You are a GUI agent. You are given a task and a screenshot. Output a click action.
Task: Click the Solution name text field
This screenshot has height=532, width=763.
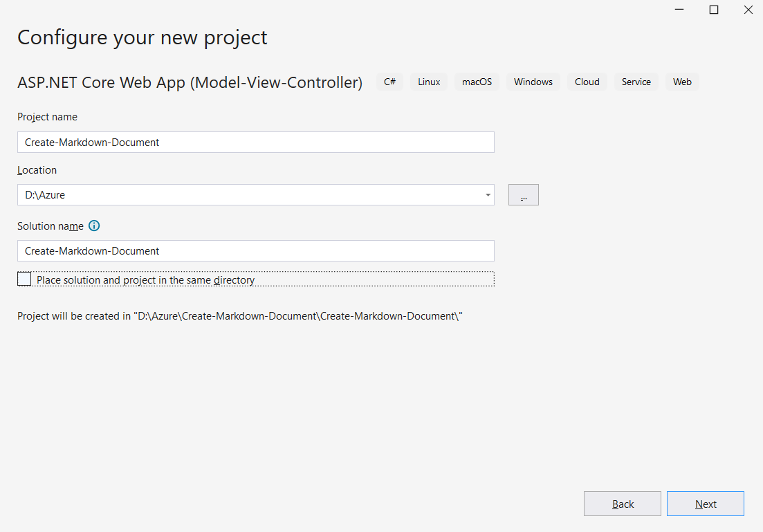click(256, 250)
